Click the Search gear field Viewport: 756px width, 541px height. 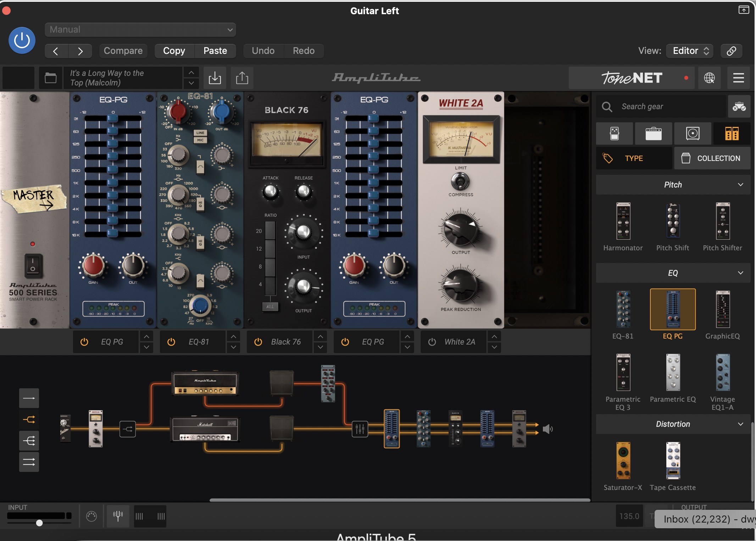661,106
